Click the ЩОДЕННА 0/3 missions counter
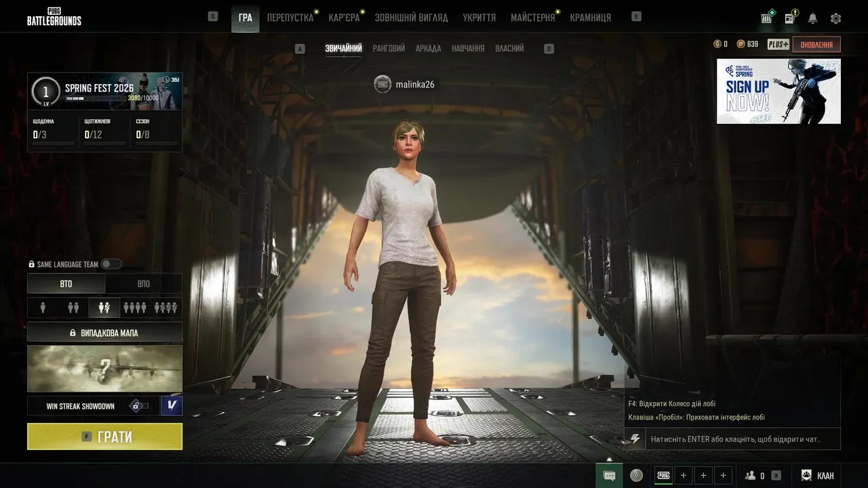 [53, 132]
